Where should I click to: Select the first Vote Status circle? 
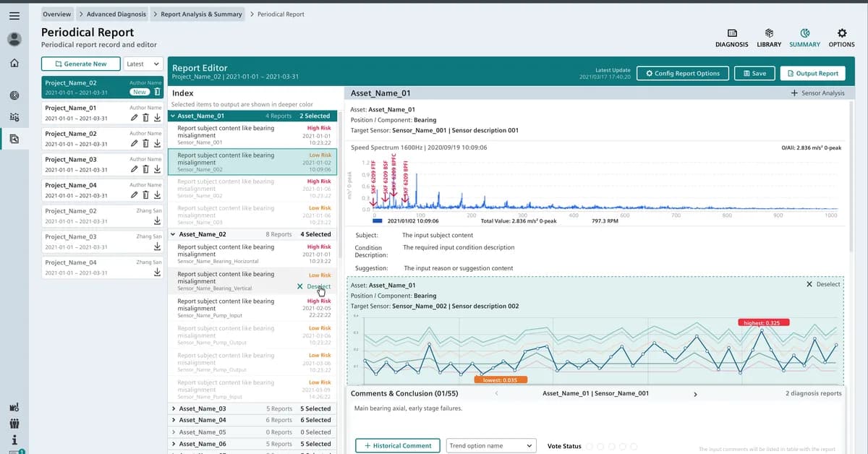tap(590, 447)
